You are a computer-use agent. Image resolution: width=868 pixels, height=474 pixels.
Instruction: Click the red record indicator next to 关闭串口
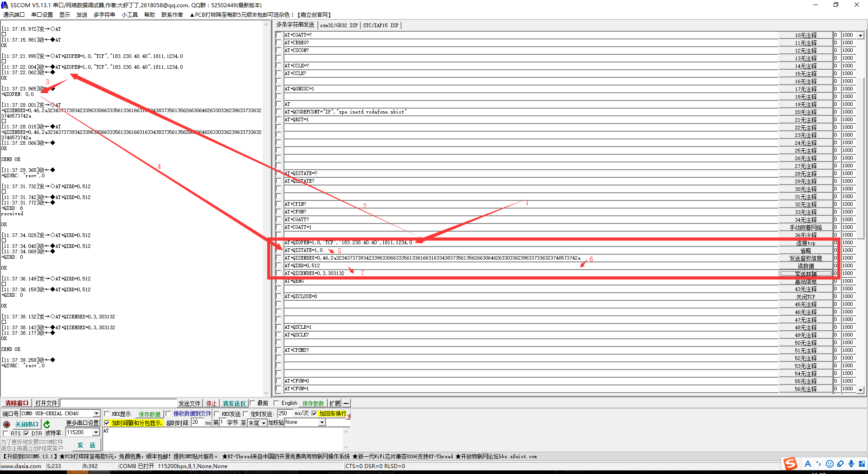(6, 424)
